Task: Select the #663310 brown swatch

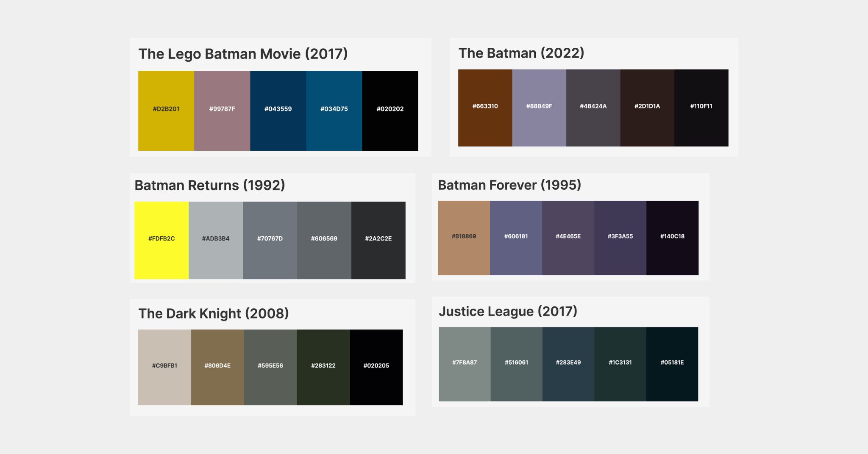Action: 485,107
